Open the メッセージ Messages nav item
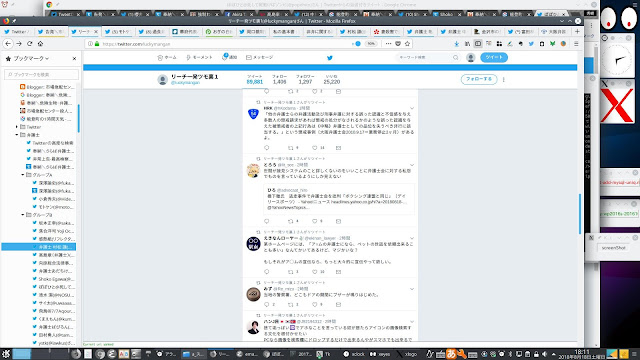The width and height of the screenshot is (640, 360). pyautogui.click(x=260, y=58)
